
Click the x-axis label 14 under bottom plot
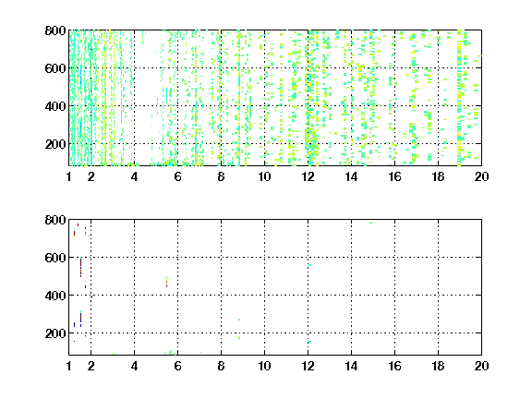coord(351,366)
